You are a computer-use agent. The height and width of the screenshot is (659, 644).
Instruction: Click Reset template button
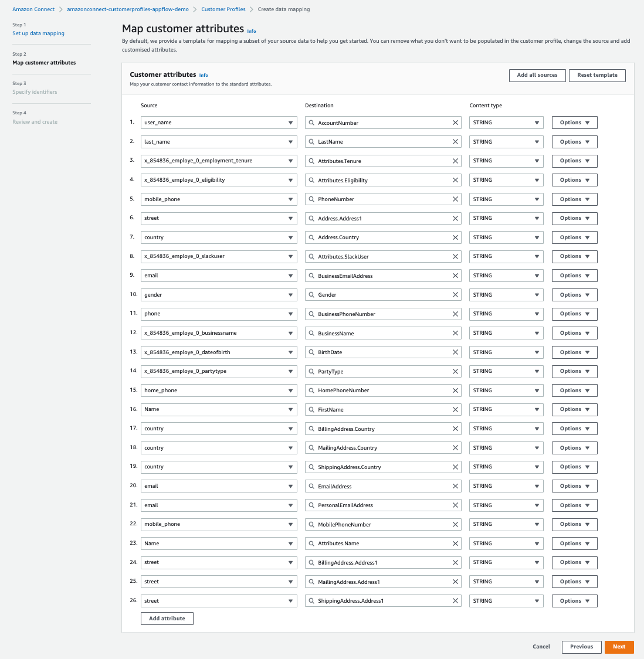coord(597,75)
